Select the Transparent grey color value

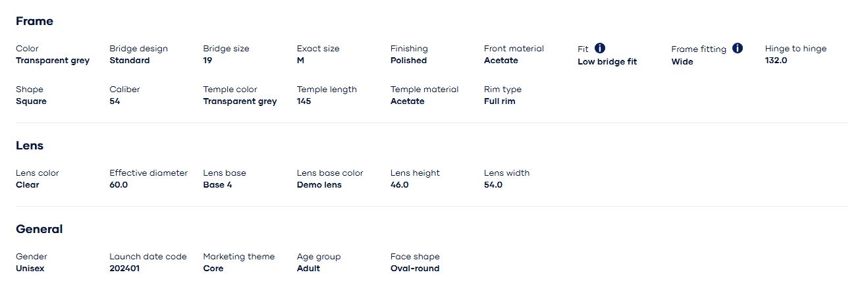[x=53, y=61]
